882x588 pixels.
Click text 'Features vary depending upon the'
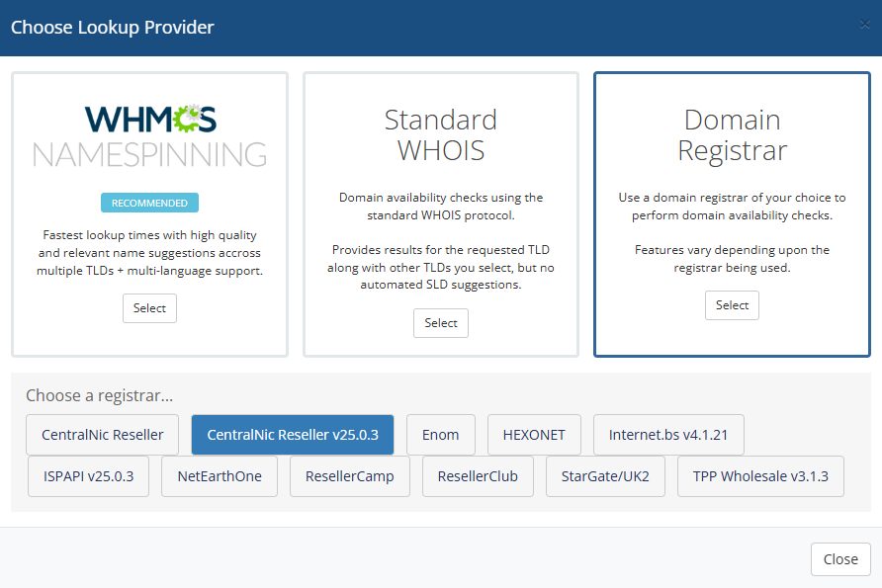732,250
